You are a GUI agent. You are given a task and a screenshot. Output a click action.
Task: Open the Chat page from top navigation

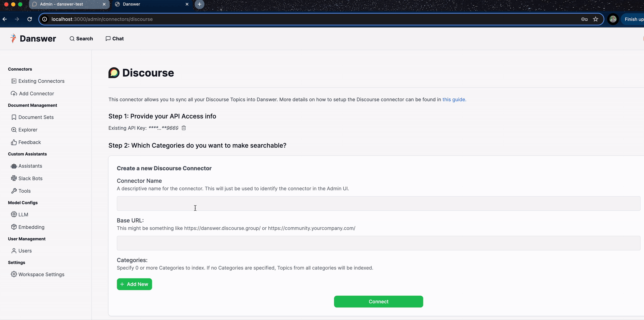click(x=114, y=38)
